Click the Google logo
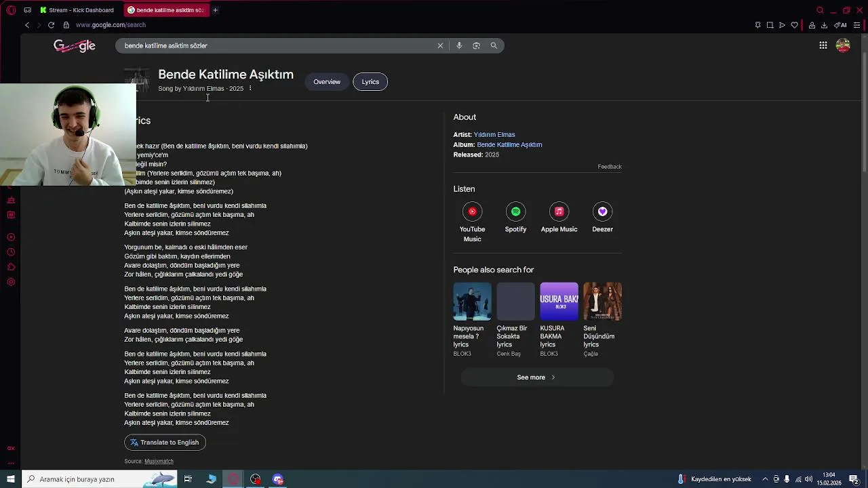 pyautogui.click(x=75, y=46)
